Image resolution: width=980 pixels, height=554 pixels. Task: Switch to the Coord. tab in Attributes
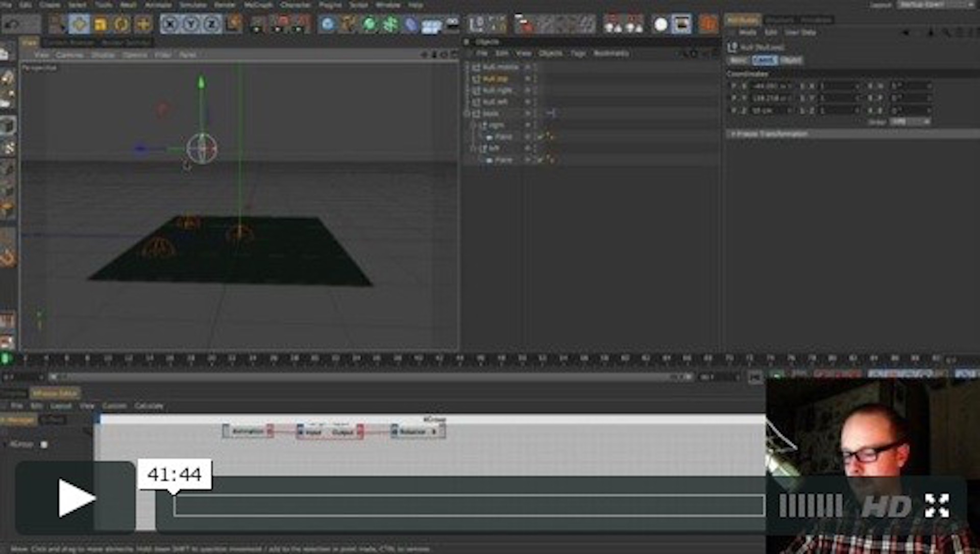(x=764, y=60)
